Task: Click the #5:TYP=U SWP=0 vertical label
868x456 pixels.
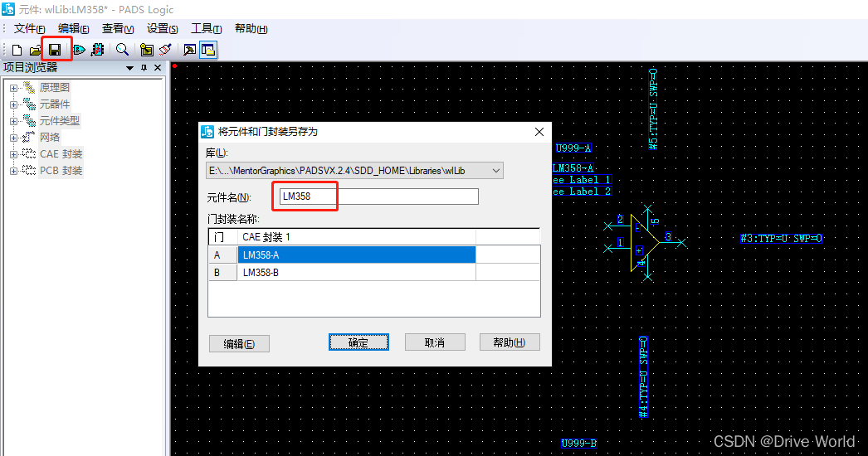Action: tap(653, 109)
